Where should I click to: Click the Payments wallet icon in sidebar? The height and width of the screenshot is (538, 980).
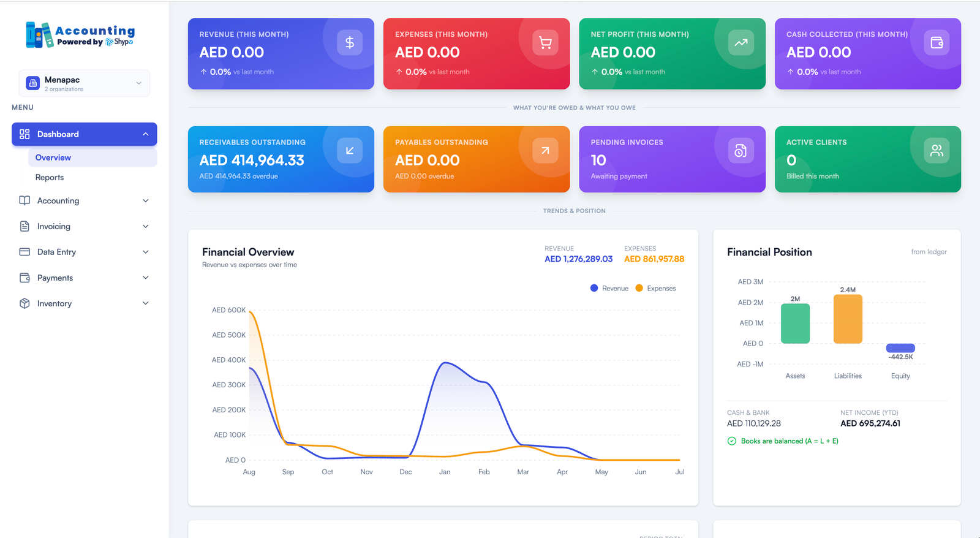pos(24,278)
